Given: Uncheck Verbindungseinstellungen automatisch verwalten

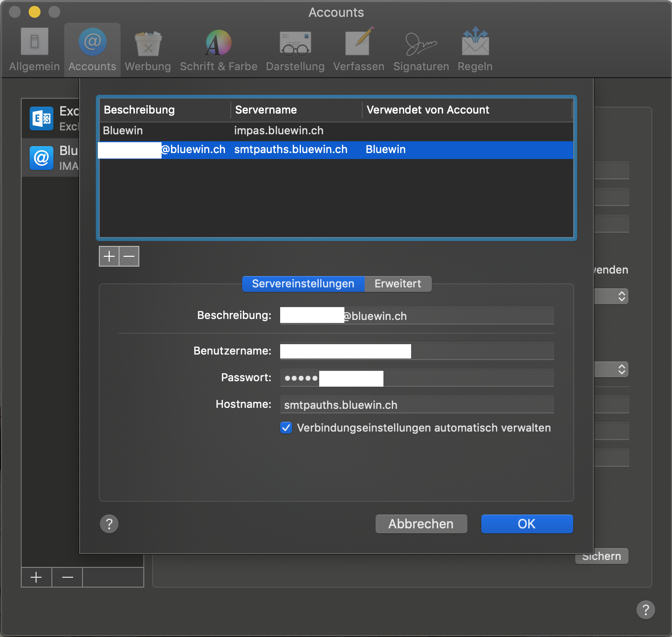Looking at the screenshot, I should 286,428.
